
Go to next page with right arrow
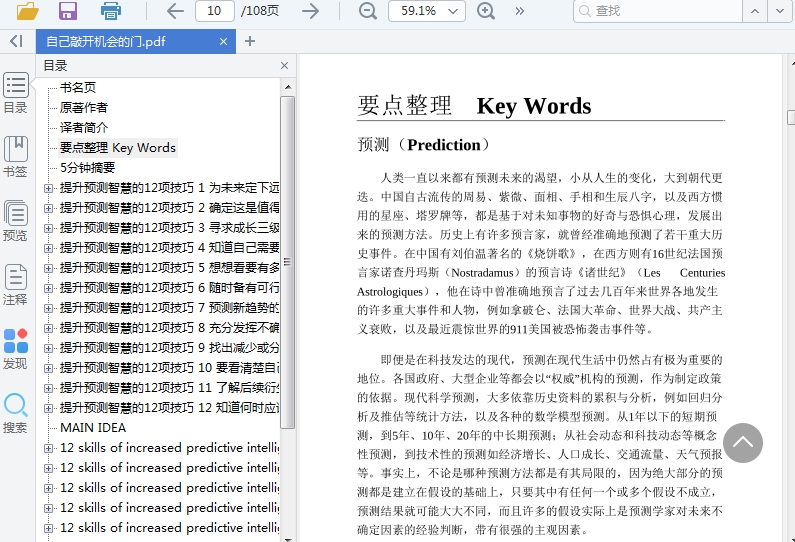[311, 11]
